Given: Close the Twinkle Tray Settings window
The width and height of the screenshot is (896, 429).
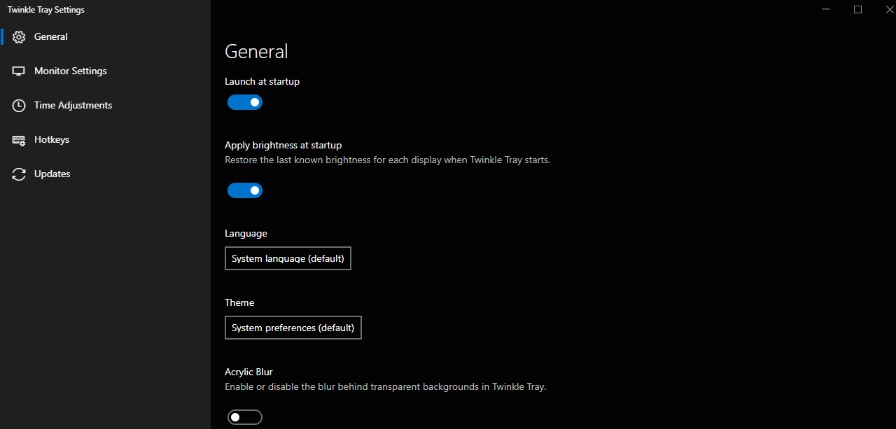Looking at the screenshot, I should tap(889, 10).
